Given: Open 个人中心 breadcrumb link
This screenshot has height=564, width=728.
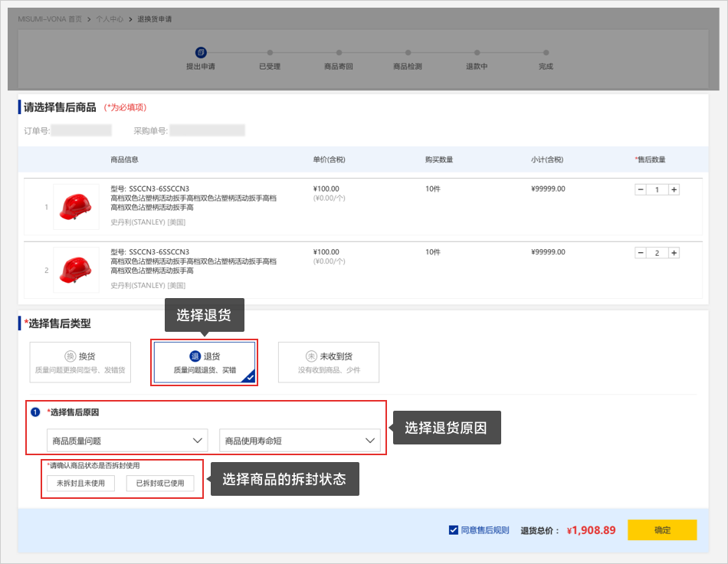Looking at the screenshot, I should [110, 18].
